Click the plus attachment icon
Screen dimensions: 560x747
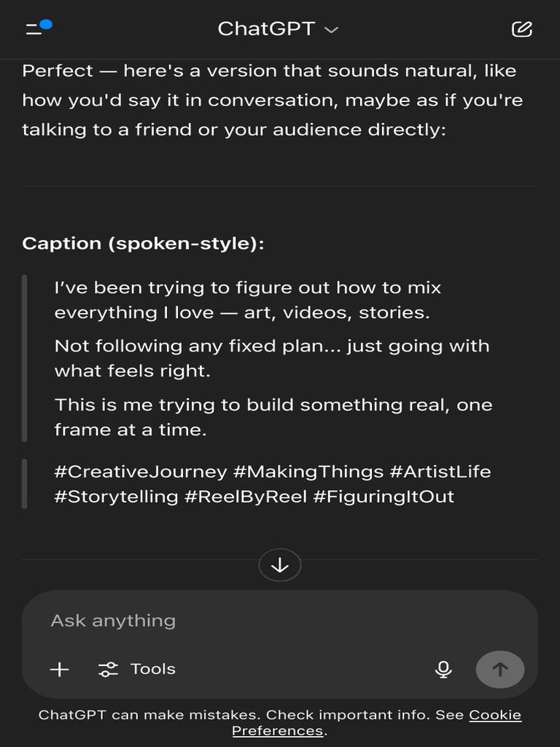(59, 669)
